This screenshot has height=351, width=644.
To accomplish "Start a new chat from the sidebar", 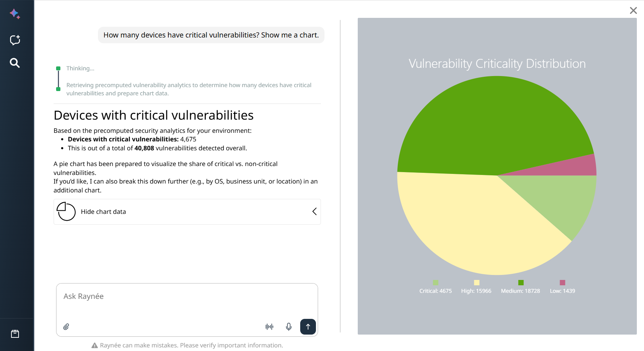I will pos(15,40).
